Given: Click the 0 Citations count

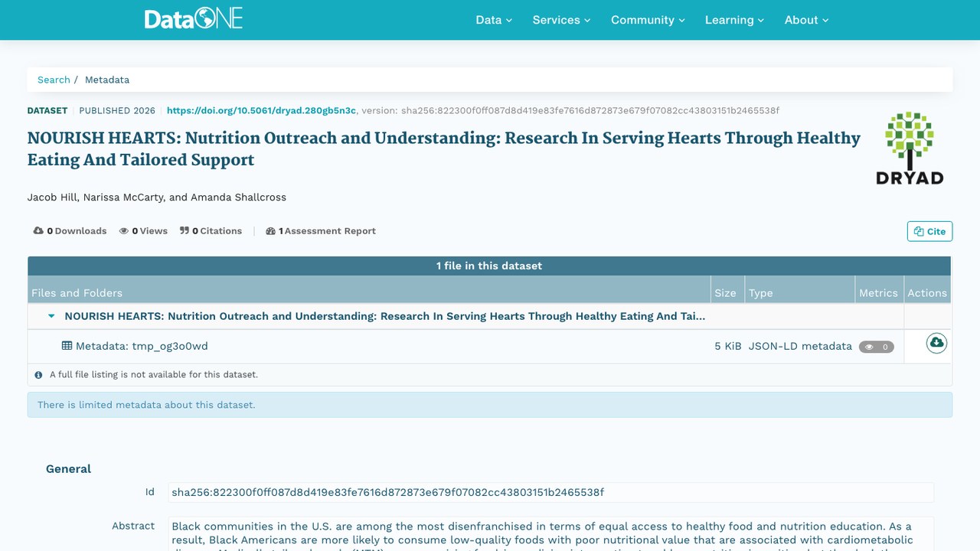Looking at the screenshot, I should pos(217,231).
